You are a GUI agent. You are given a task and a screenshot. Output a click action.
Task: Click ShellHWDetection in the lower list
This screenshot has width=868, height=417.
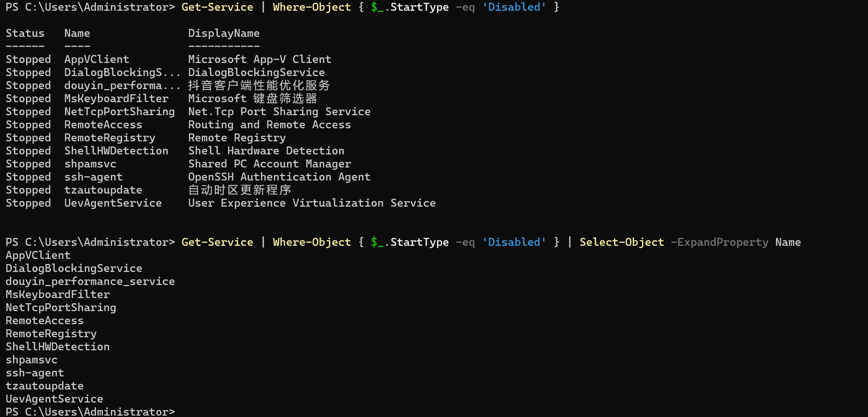57,347
